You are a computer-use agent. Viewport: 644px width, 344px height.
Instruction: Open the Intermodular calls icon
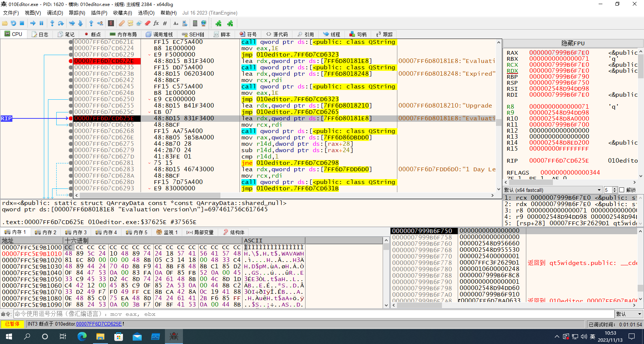184,23
